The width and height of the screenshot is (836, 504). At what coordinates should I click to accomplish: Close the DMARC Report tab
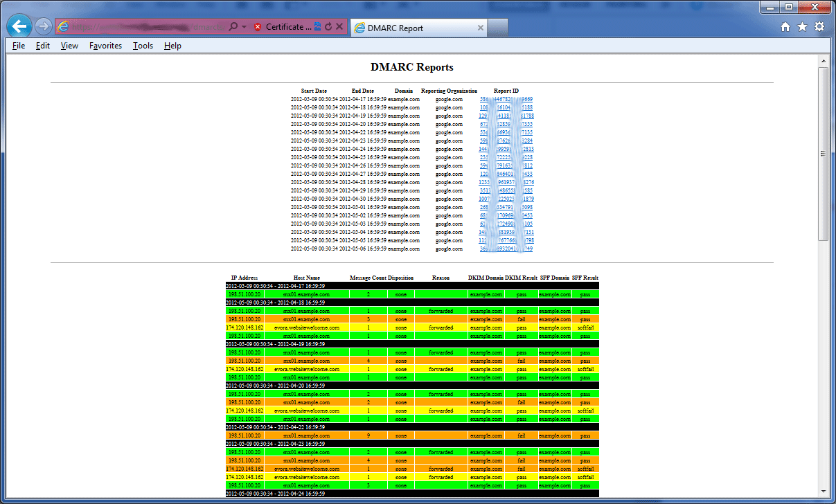point(480,28)
